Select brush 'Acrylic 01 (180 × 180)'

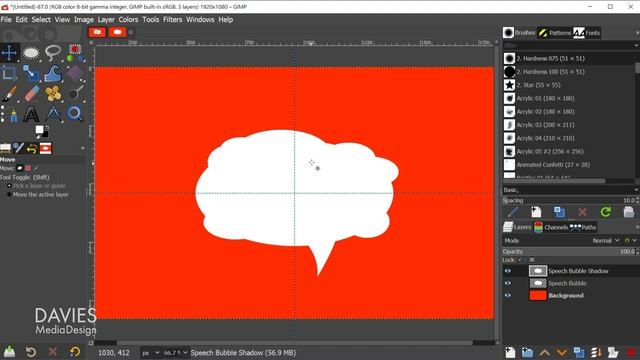[x=569, y=98]
